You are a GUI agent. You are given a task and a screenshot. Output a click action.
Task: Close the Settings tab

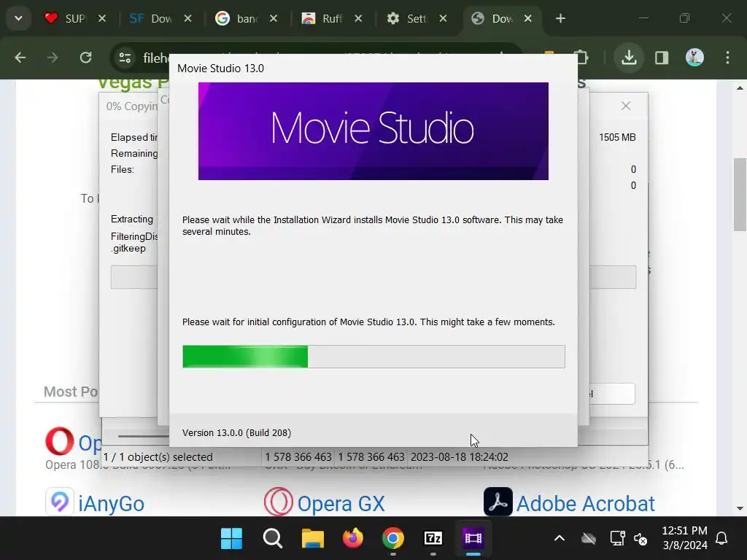coord(443,18)
